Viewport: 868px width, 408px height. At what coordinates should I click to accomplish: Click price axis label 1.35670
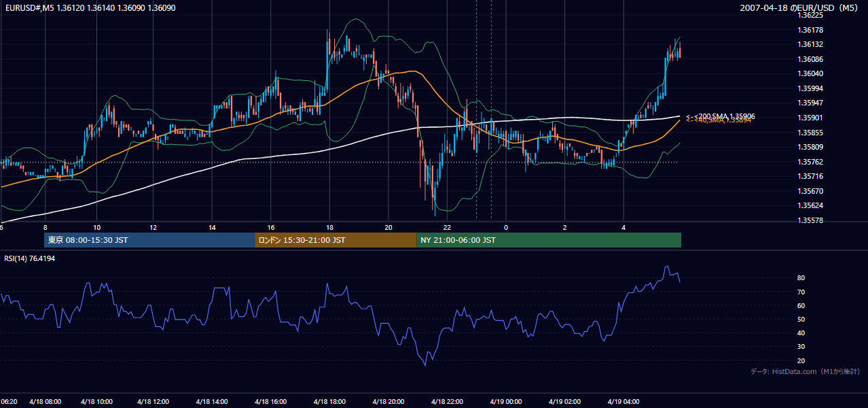pyautogui.click(x=810, y=191)
